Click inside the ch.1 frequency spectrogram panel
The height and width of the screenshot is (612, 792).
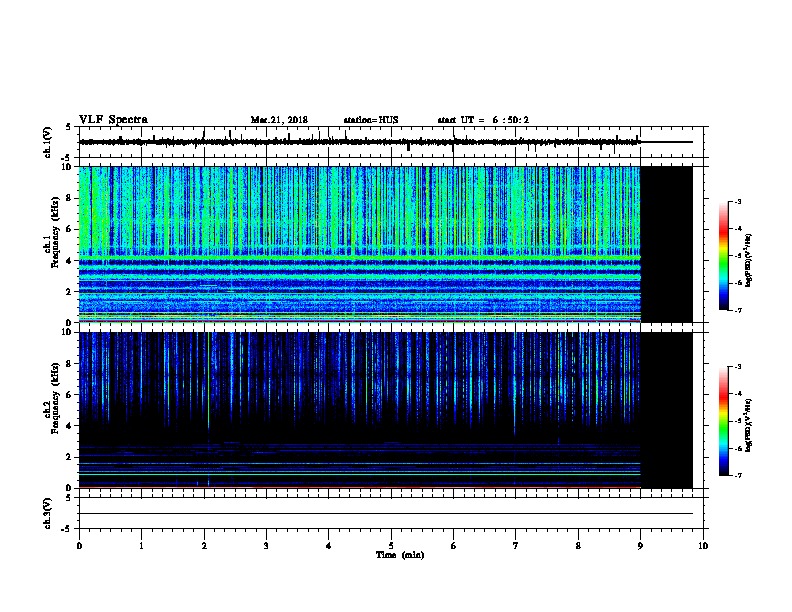(360, 244)
